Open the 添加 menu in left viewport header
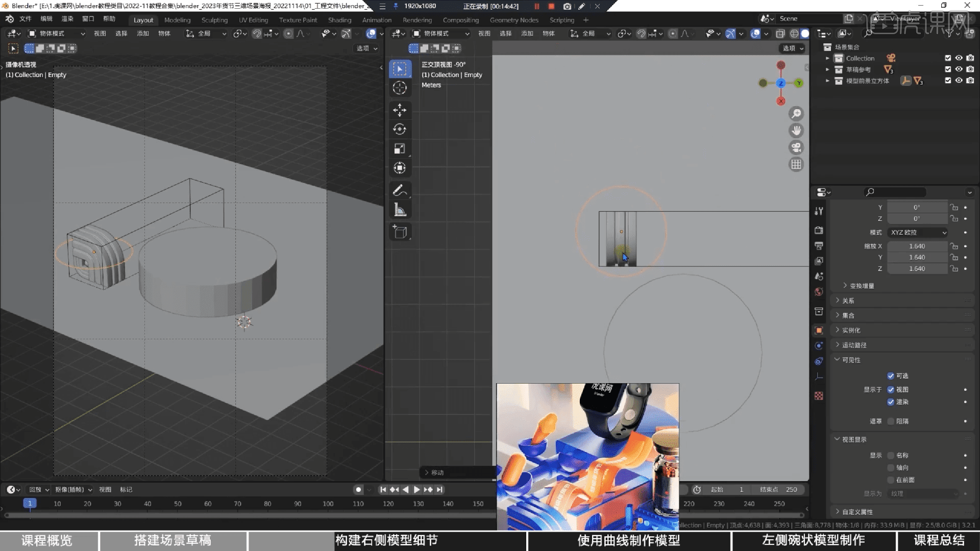The width and height of the screenshot is (980, 551). [143, 34]
